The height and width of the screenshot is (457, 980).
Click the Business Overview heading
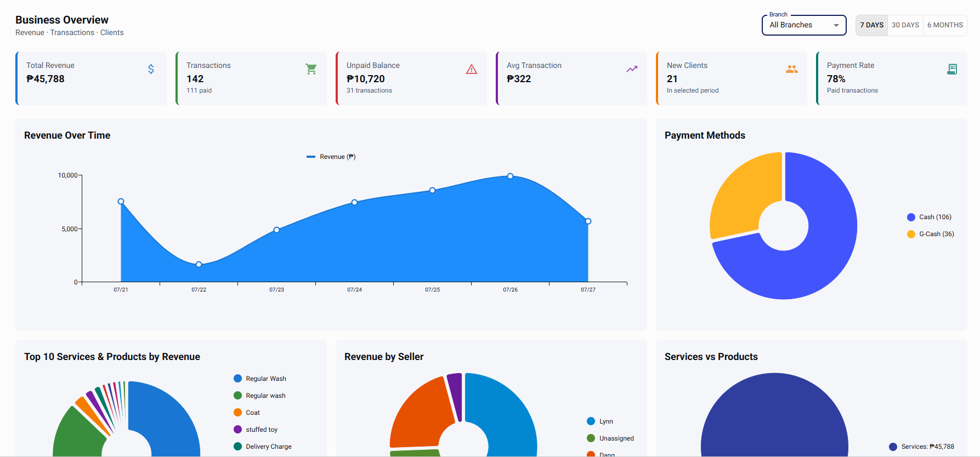click(62, 20)
